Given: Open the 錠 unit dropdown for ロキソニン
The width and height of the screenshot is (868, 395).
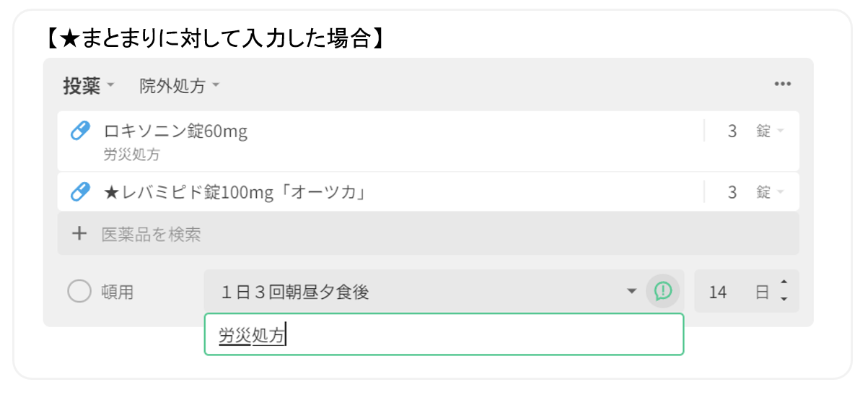Looking at the screenshot, I should coord(770,131).
